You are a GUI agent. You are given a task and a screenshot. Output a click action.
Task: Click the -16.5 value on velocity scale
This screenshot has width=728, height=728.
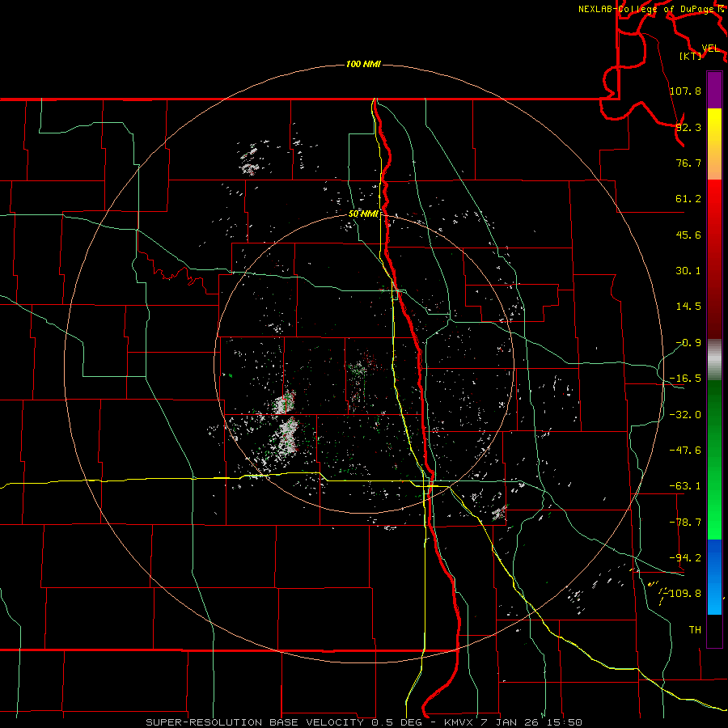tap(685, 379)
